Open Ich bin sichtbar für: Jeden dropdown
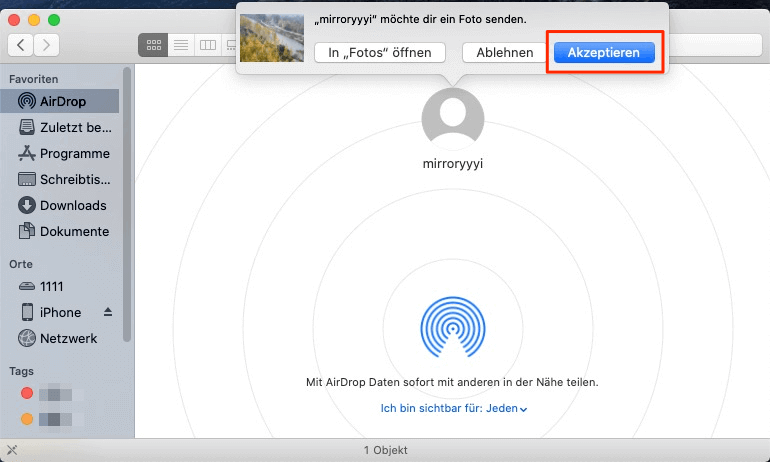770x462 pixels. click(453, 408)
